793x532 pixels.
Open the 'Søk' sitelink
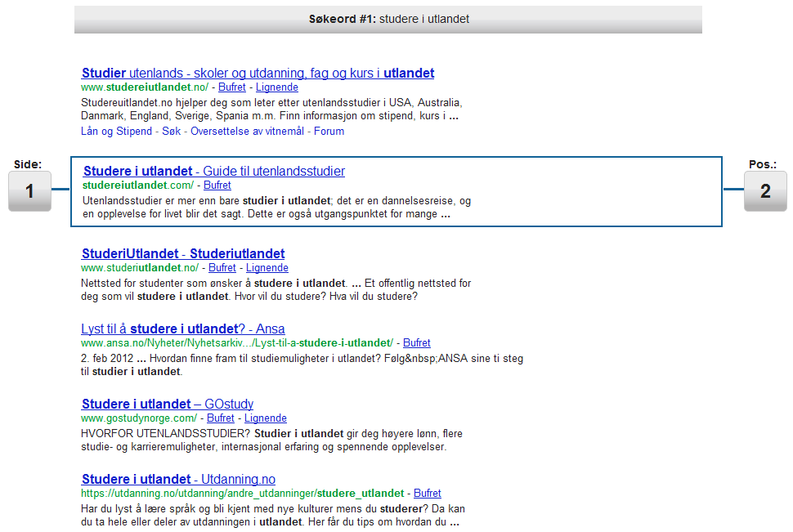(x=172, y=132)
